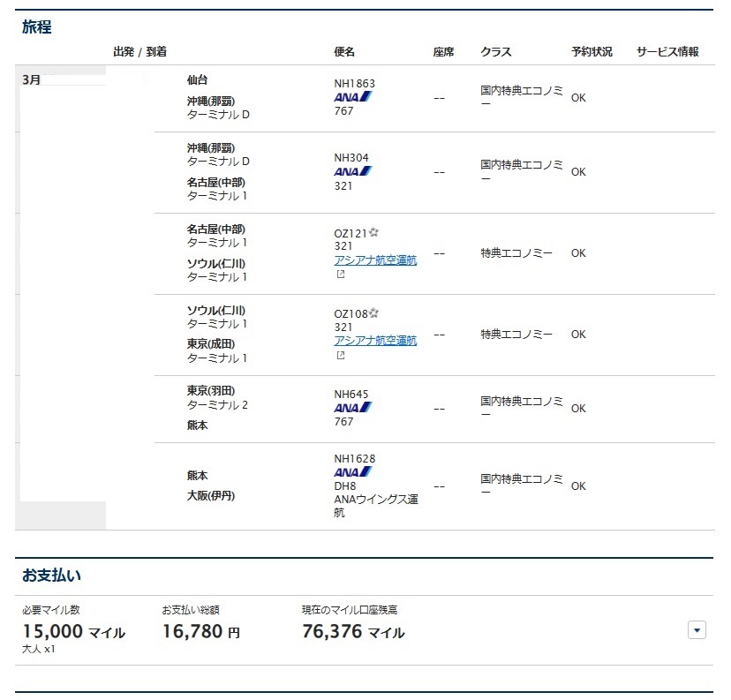The height and width of the screenshot is (700, 731).
Task: Select the 予約状況 column header
Action: [x=592, y=52]
